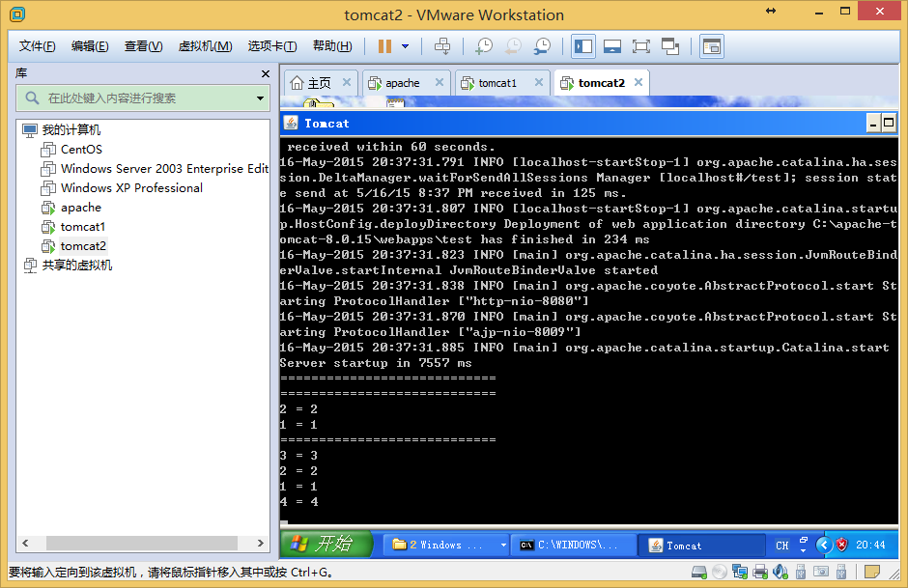Click the network adapter status icon
908x588 pixels.
click(x=740, y=573)
